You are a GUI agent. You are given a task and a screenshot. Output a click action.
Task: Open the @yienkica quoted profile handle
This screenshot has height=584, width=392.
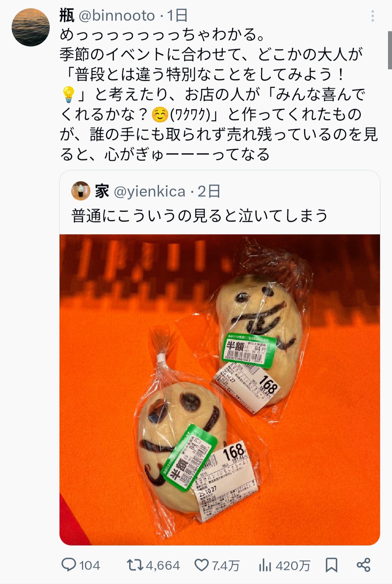pyautogui.click(x=150, y=191)
